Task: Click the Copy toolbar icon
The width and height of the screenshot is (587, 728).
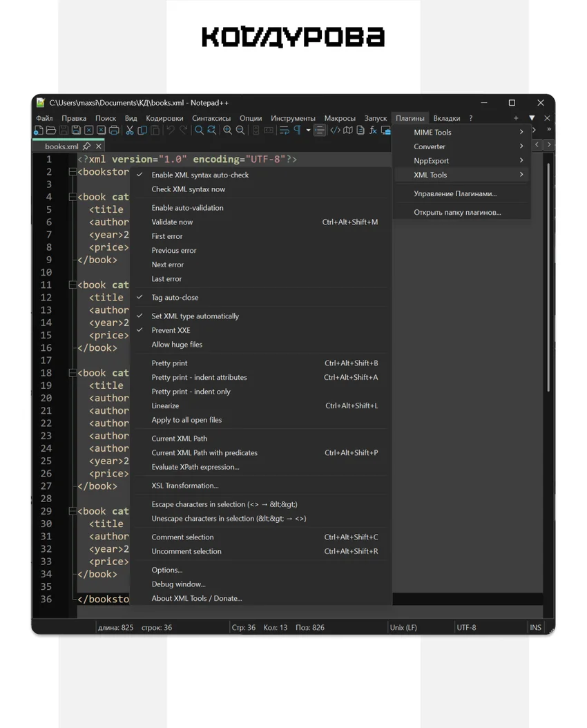Action: pos(142,131)
